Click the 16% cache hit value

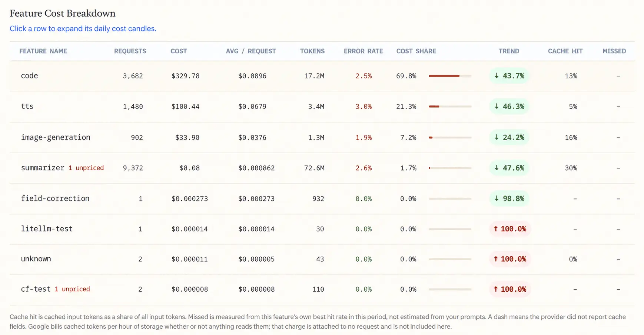click(571, 137)
